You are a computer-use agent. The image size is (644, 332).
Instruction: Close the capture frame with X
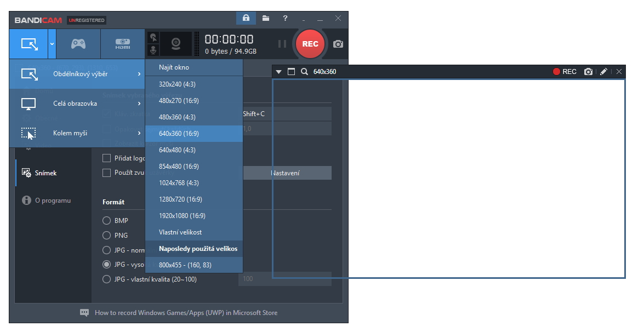click(619, 71)
